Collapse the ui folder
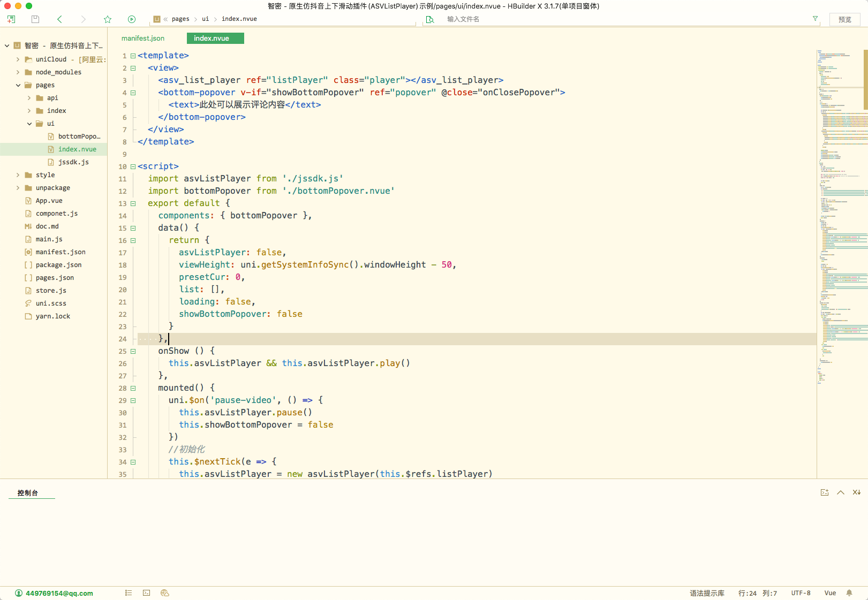The width and height of the screenshot is (868, 600). 29,124
